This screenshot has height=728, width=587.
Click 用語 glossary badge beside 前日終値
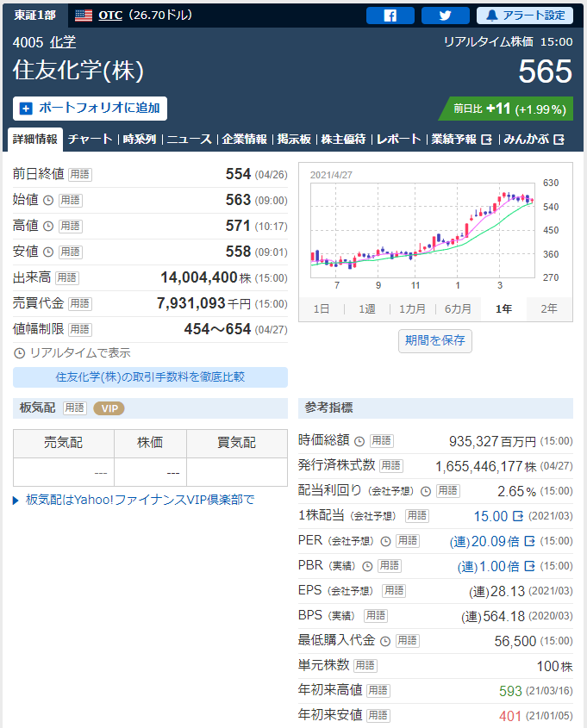click(x=80, y=175)
